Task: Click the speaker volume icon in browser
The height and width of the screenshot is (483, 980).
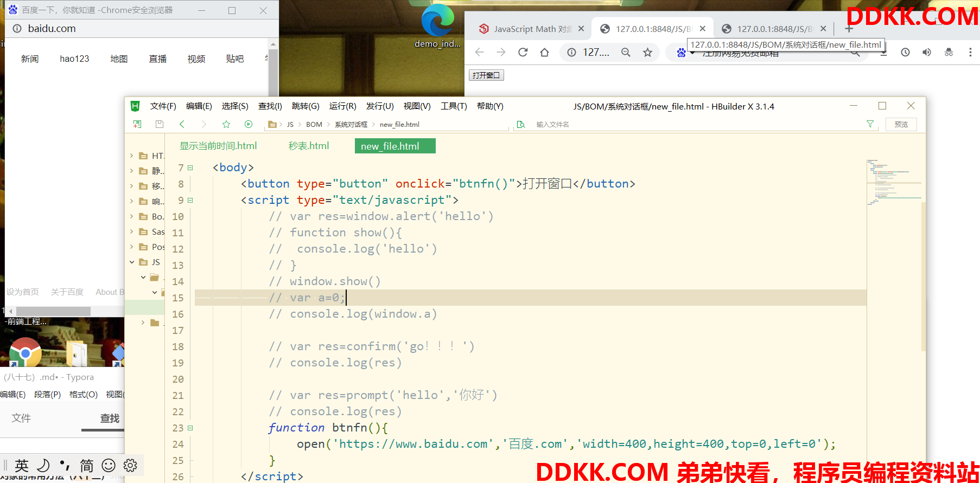Action: point(927,52)
